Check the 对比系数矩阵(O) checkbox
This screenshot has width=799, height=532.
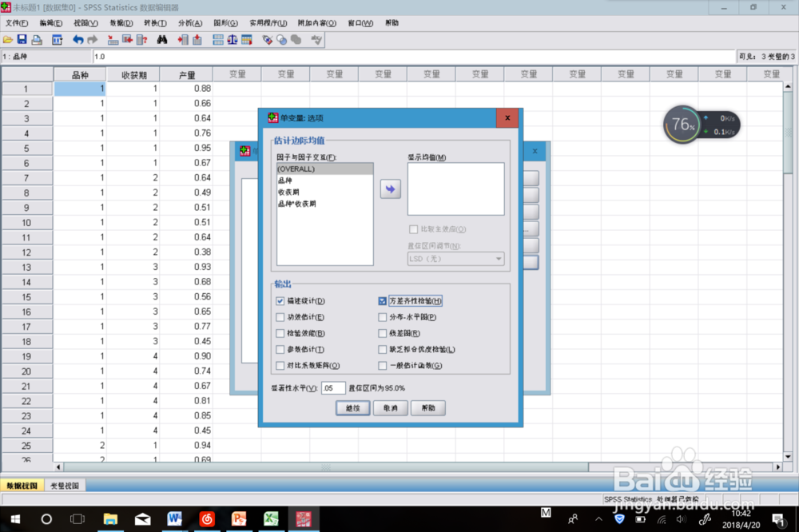point(280,365)
